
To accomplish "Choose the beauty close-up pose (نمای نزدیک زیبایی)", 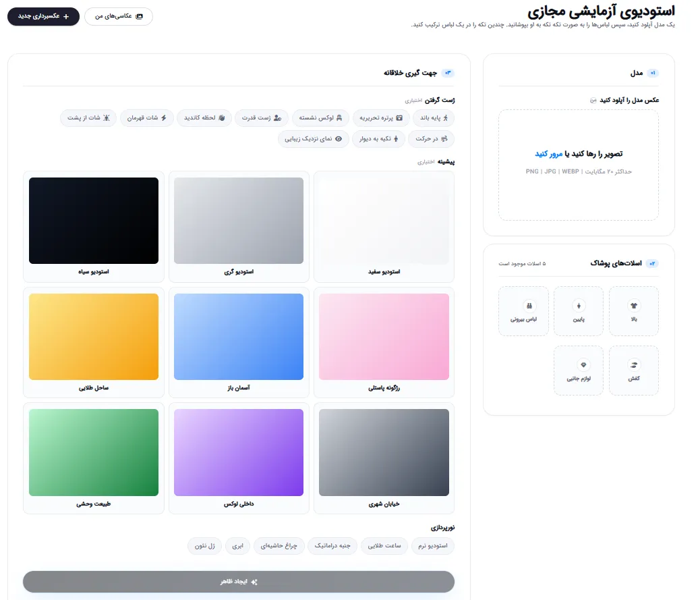I will pyautogui.click(x=314, y=139).
